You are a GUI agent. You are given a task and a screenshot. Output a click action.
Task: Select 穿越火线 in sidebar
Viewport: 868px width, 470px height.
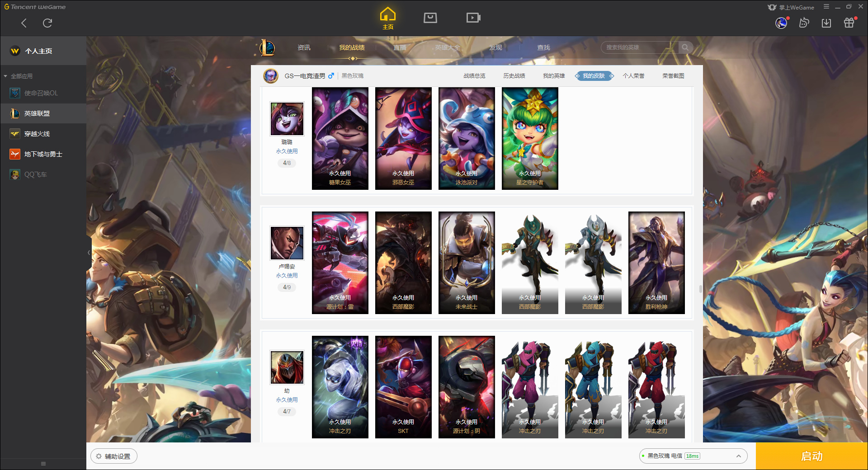43,134
